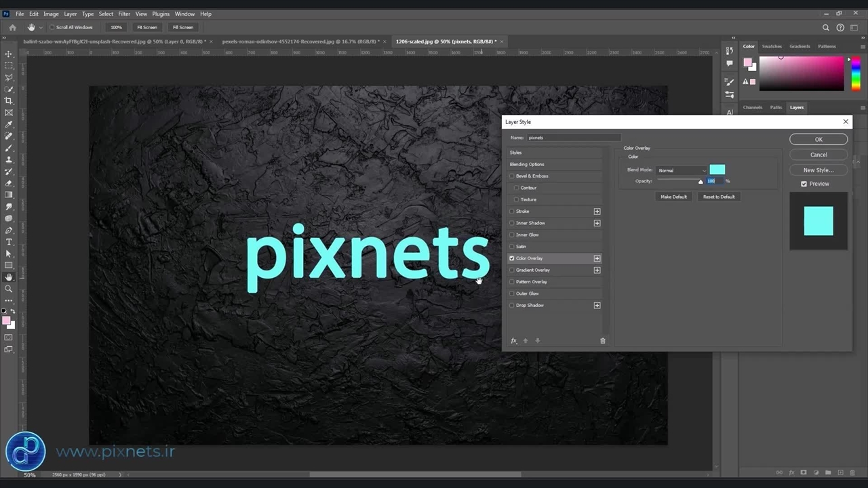Image resolution: width=868 pixels, height=488 pixels.
Task: Select the Zoom tool in toolbar
Action: [x=9, y=289]
